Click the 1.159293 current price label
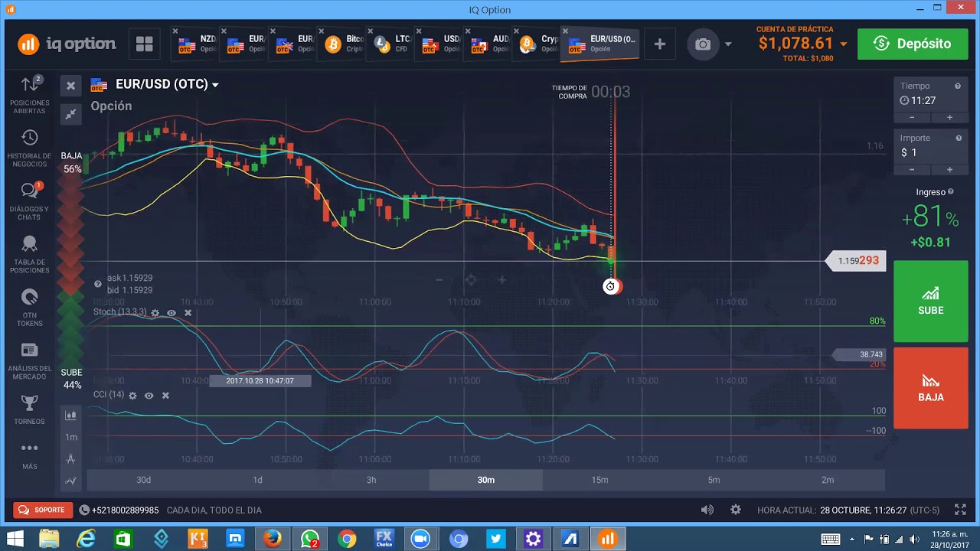This screenshot has width=980, height=551. click(857, 261)
